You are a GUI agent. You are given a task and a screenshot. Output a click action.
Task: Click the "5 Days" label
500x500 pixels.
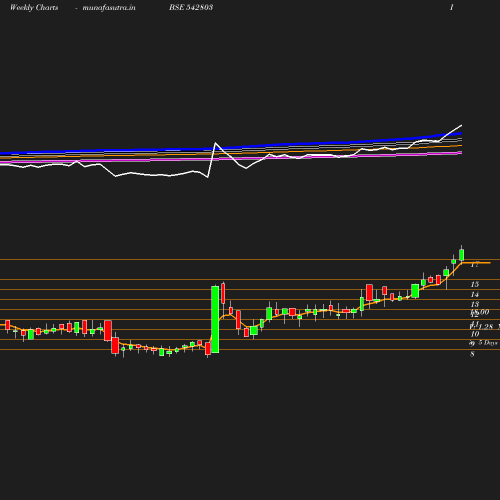tap(488, 343)
